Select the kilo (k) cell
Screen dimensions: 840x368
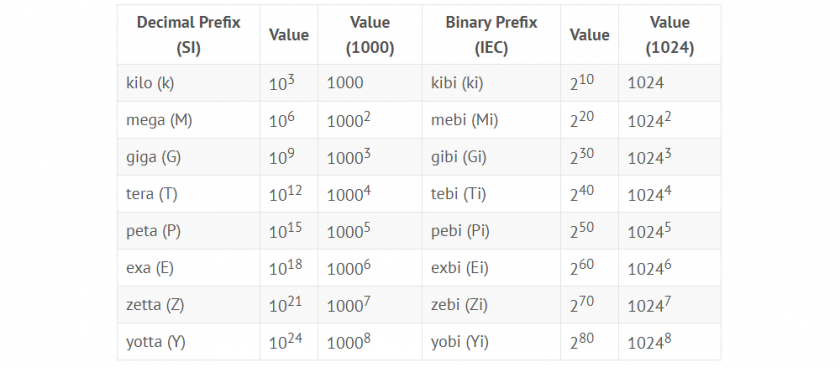tap(189, 83)
